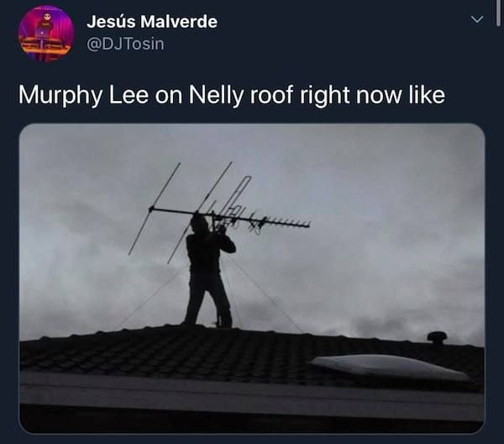The height and width of the screenshot is (444, 504).
Task: Click the gutter edge below the roof
Action: click(252, 395)
